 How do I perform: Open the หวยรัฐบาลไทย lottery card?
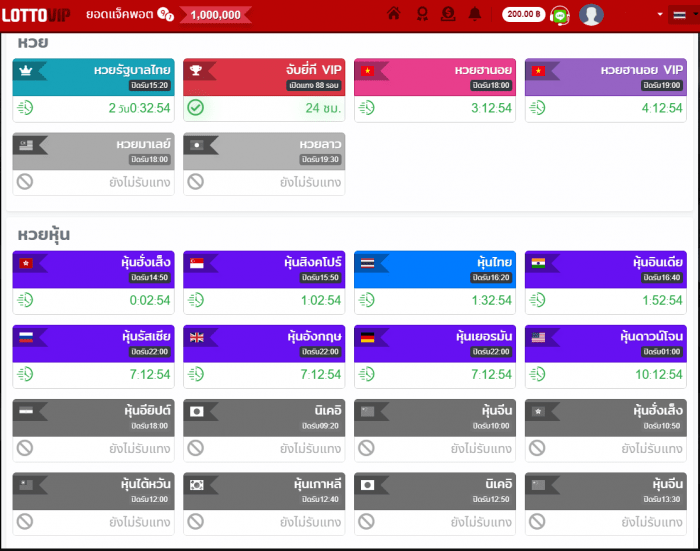[93, 90]
